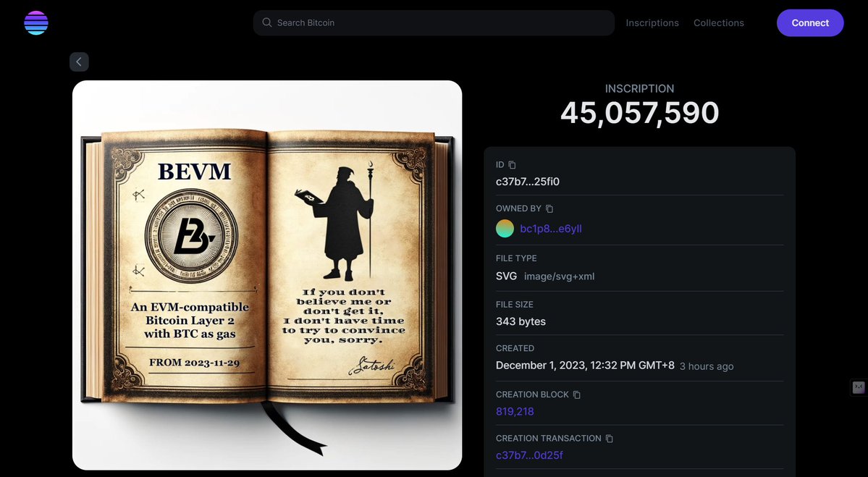Image resolution: width=868 pixels, height=477 pixels.
Task: Click the inscription number 45,057,590
Action: pos(639,113)
